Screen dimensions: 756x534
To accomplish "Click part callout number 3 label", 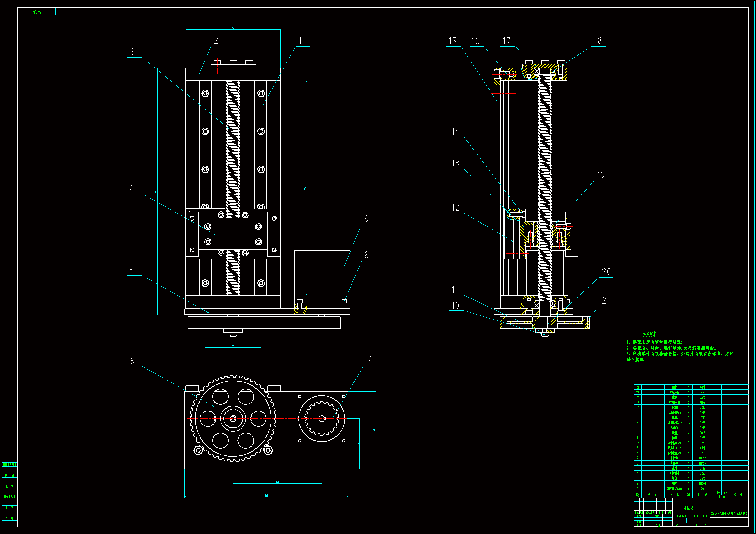I will pos(132,52).
